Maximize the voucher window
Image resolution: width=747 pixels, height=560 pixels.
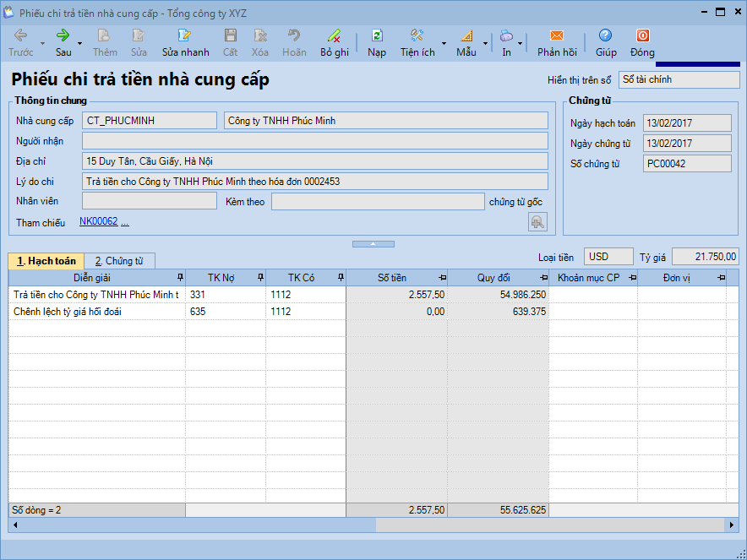tap(720, 13)
